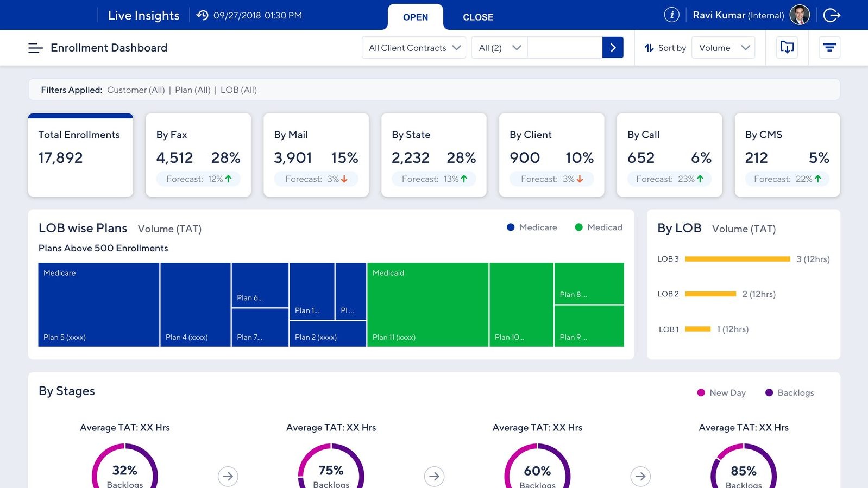
Task: Click the search input field in the toolbar
Action: 565,48
